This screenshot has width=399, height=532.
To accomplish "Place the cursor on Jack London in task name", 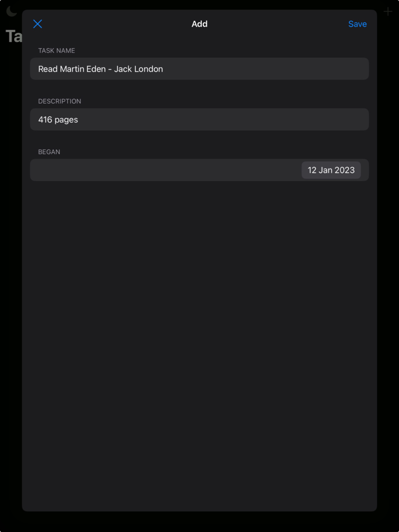I will click(138, 69).
